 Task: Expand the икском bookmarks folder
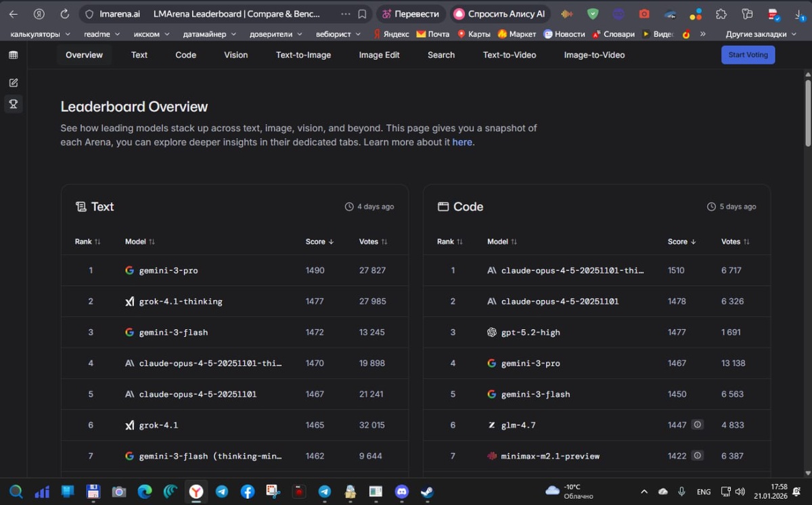coord(152,34)
